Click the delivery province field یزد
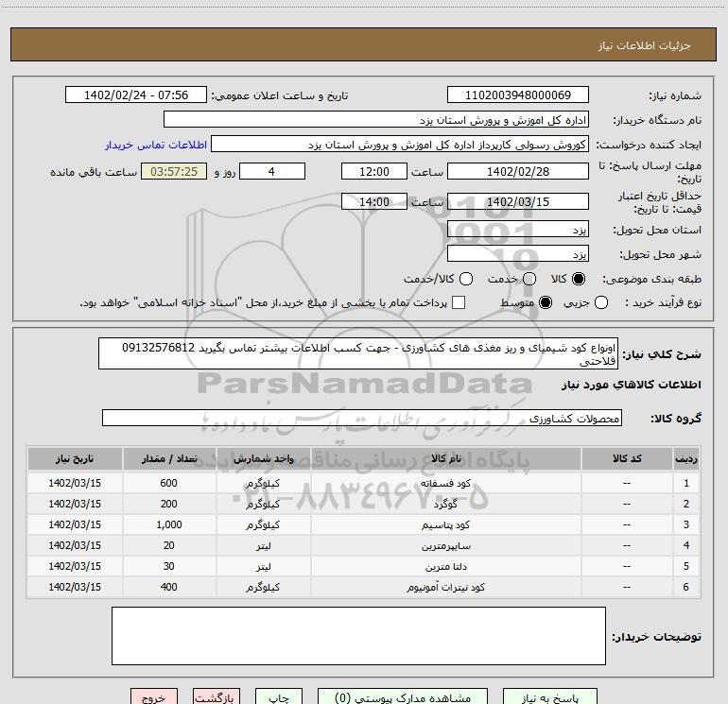This screenshot has height=704, width=728. tap(518, 230)
